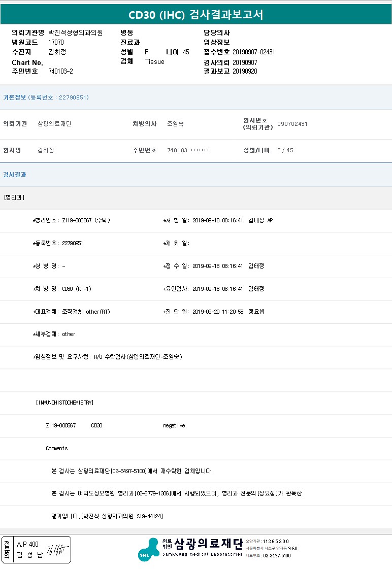Open the 검사결과 section header

15,175
